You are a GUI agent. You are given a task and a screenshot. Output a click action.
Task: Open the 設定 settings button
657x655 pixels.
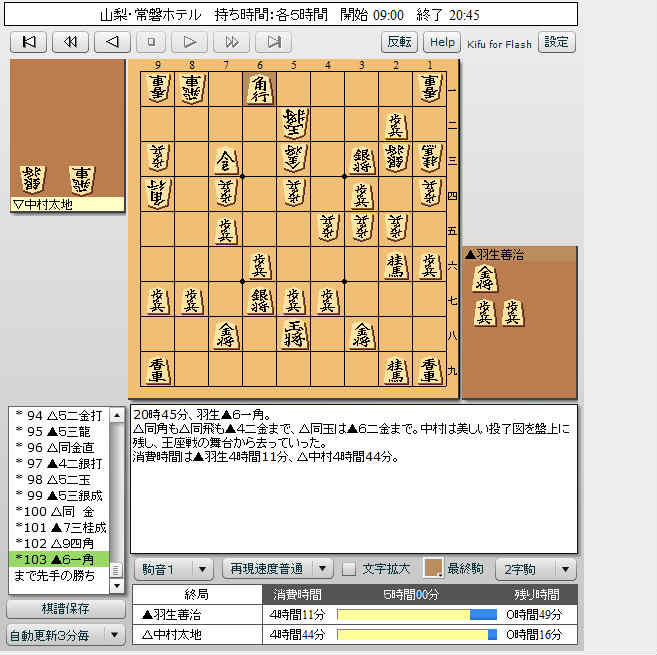point(556,42)
